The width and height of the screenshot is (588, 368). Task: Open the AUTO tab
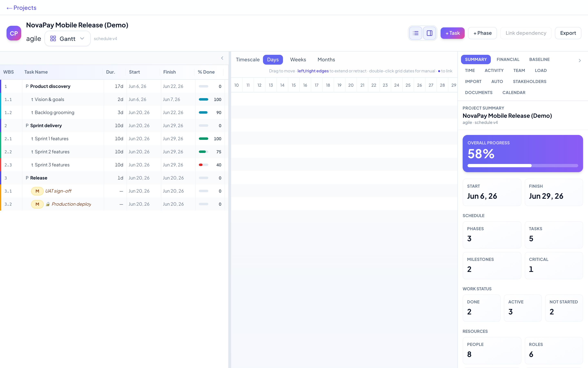pos(497,82)
